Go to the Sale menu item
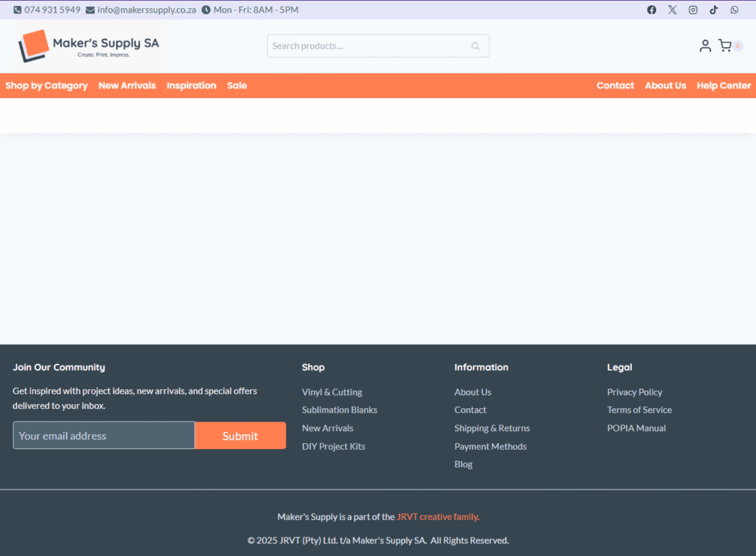756x556 pixels. [237, 86]
